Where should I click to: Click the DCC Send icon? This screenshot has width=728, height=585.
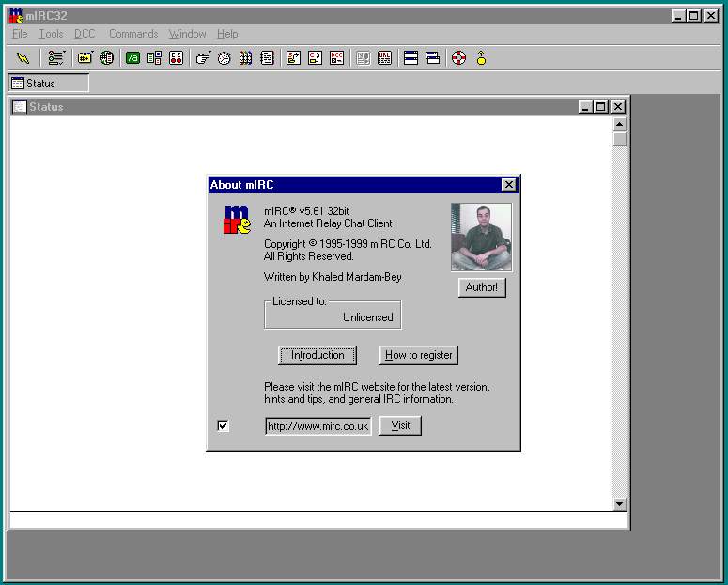(x=293, y=58)
